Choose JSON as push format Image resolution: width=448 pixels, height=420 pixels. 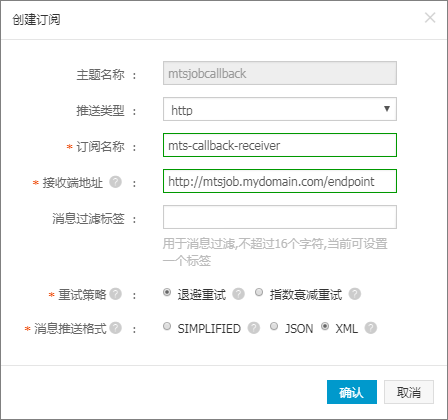(x=274, y=326)
